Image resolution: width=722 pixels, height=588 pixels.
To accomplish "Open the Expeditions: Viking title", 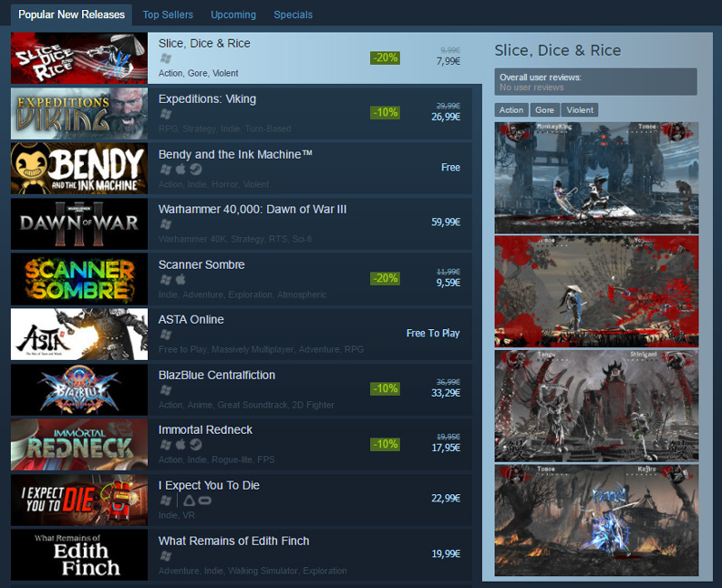I will (208, 99).
